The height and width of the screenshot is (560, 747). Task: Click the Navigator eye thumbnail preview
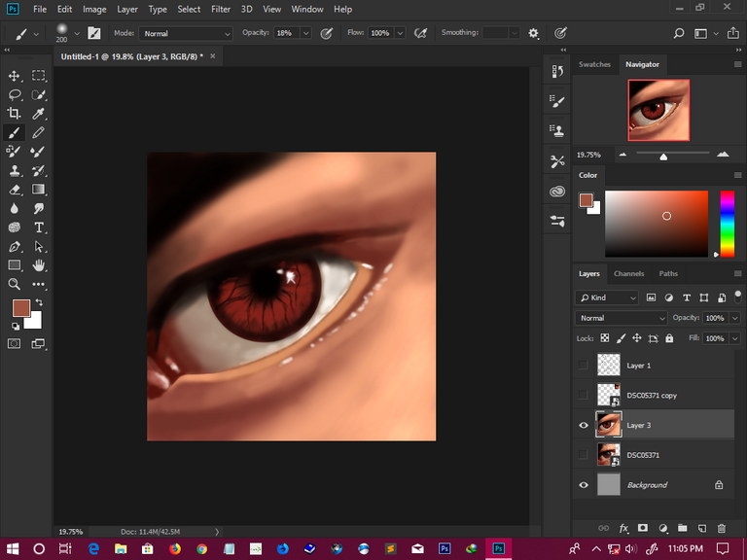[658, 110]
